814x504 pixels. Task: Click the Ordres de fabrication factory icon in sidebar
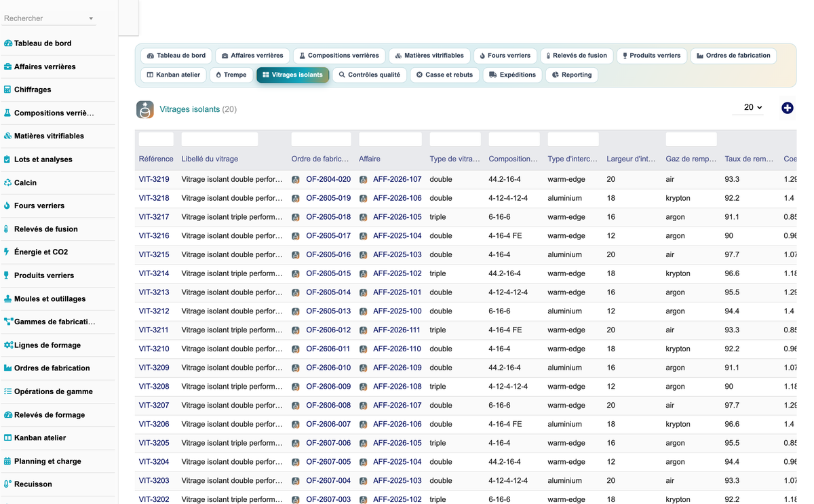8,368
